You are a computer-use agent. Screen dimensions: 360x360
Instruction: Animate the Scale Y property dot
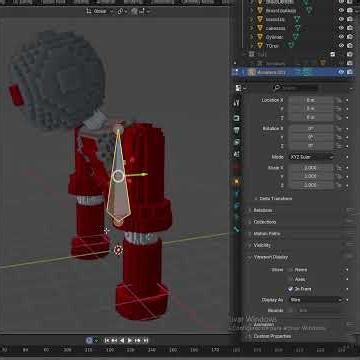[347, 176]
